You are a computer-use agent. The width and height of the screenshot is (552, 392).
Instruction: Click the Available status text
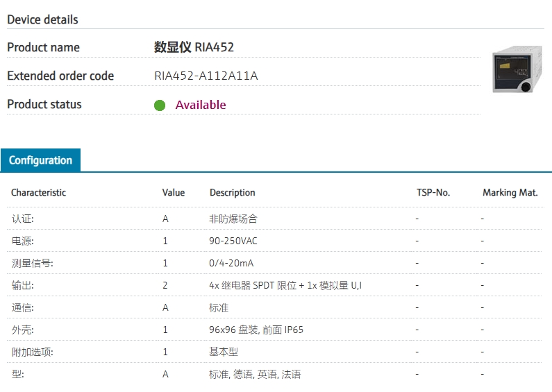(x=200, y=105)
